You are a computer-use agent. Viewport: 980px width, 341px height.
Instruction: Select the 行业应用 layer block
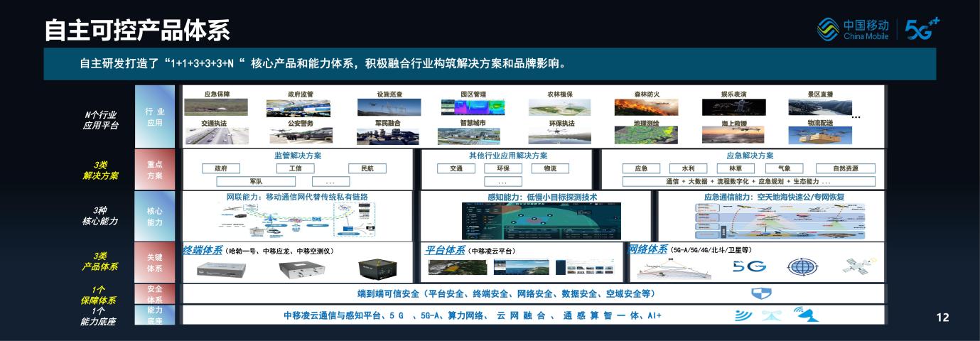coord(155,117)
